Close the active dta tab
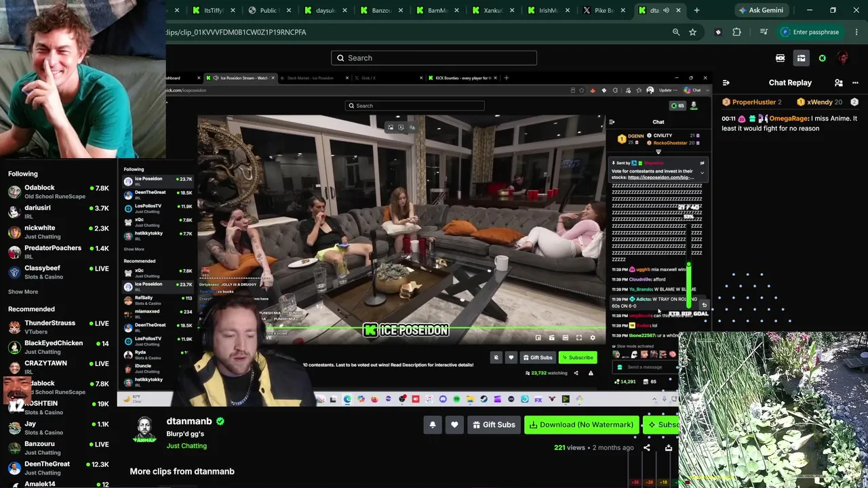The width and height of the screenshot is (868, 488). tap(678, 10)
